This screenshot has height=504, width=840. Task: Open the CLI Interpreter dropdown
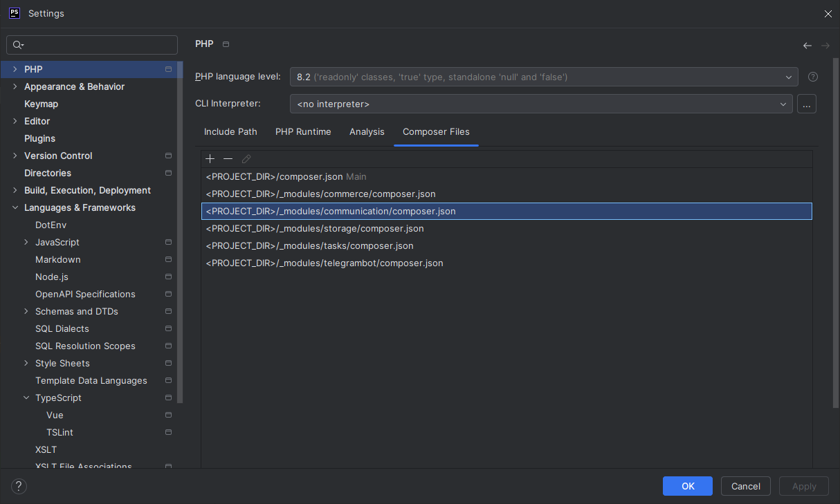[x=540, y=104]
